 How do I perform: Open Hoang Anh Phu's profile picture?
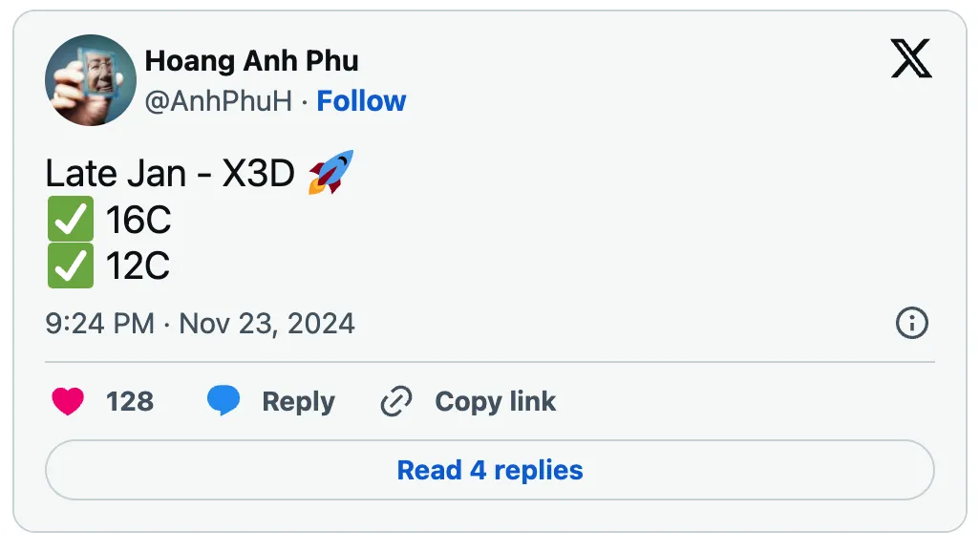pyautogui.click(x=91, y=80)
